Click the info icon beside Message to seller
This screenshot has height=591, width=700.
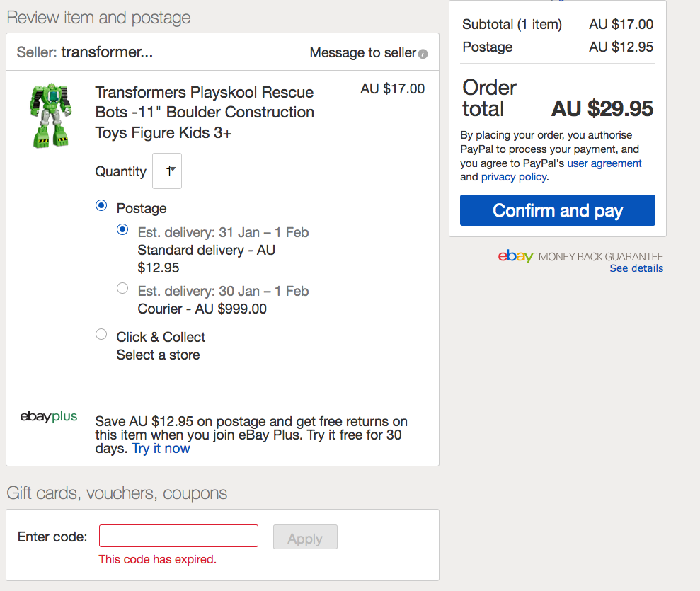point(423,54)
